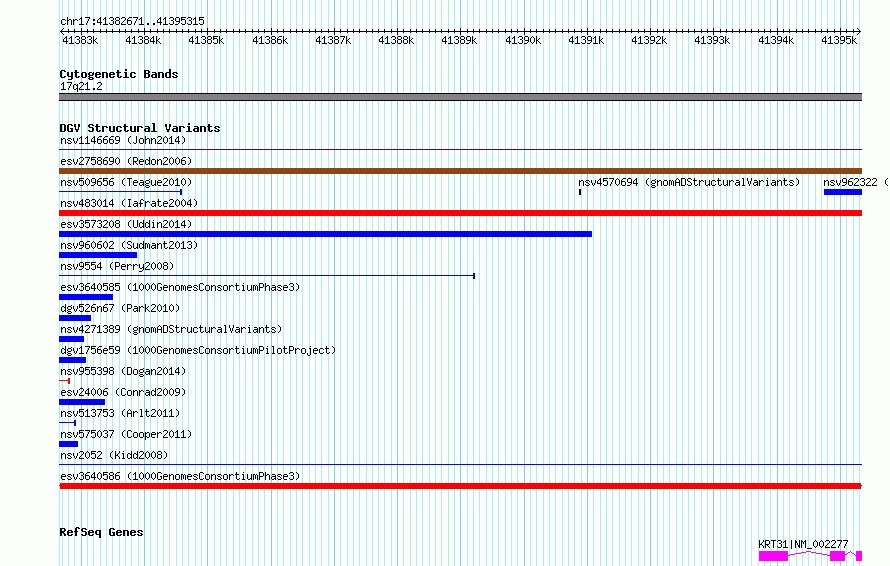
Task: Click the 41383k ruler position
Action: (x=80, y=40)
